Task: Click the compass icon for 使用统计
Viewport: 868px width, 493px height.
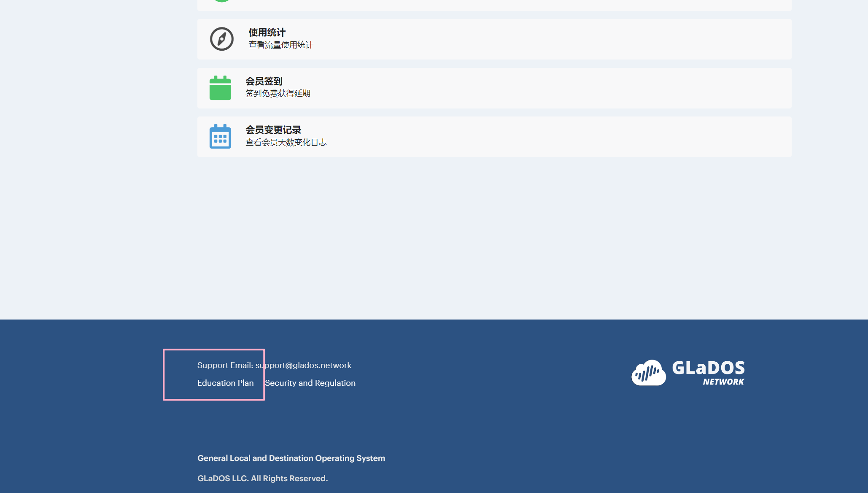Action: coord(222,39)
